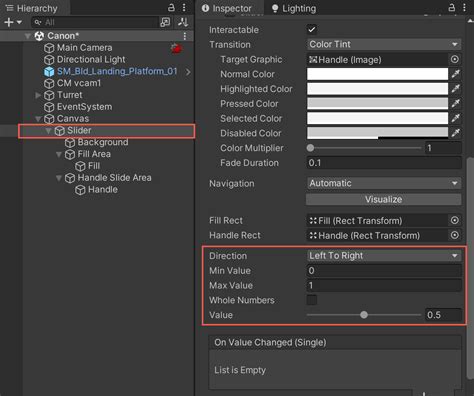Toggle the Interactable checkbox
The image size is (474, 396).
pyautogui.click(x=312, y=30)
